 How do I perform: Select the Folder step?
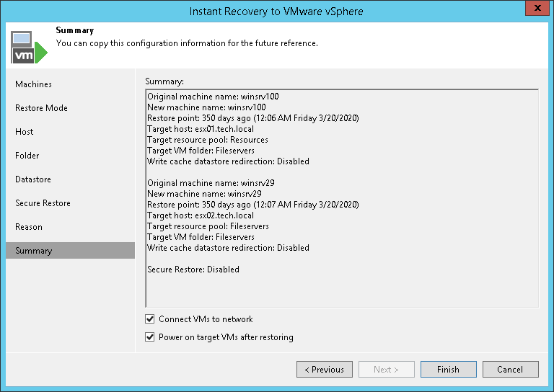click(x=27, y=156)
